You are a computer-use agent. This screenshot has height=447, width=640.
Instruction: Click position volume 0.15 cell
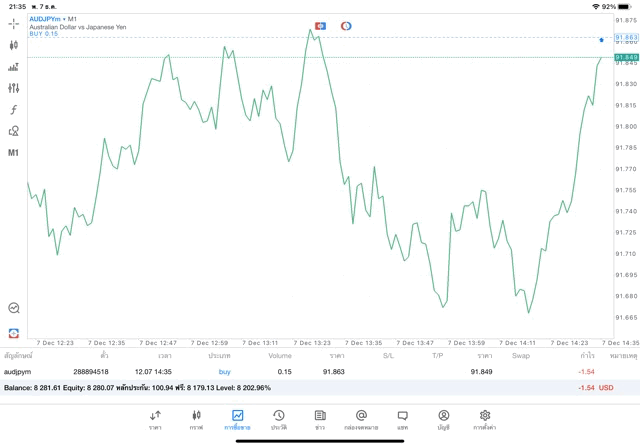click(x=284, y=371)
